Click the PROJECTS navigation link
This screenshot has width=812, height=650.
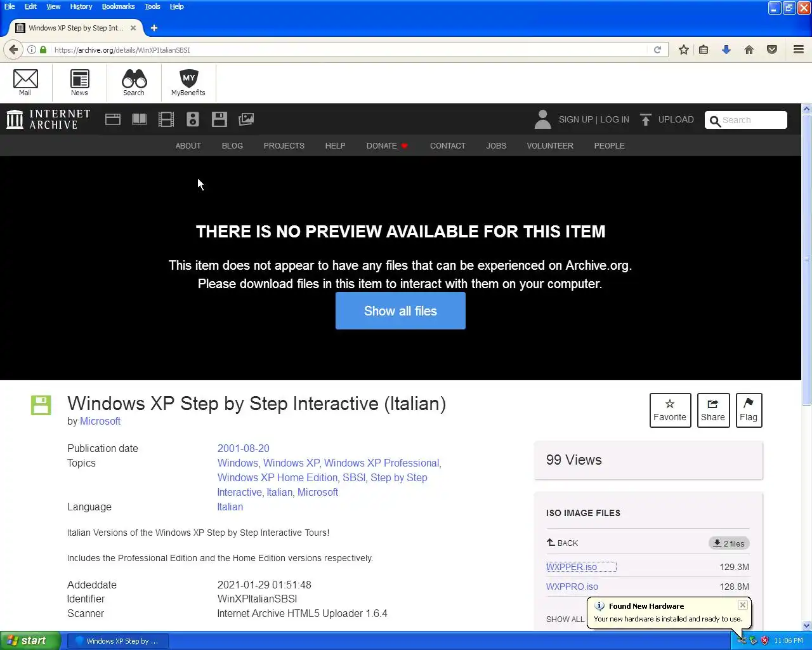tap(284, 146)
